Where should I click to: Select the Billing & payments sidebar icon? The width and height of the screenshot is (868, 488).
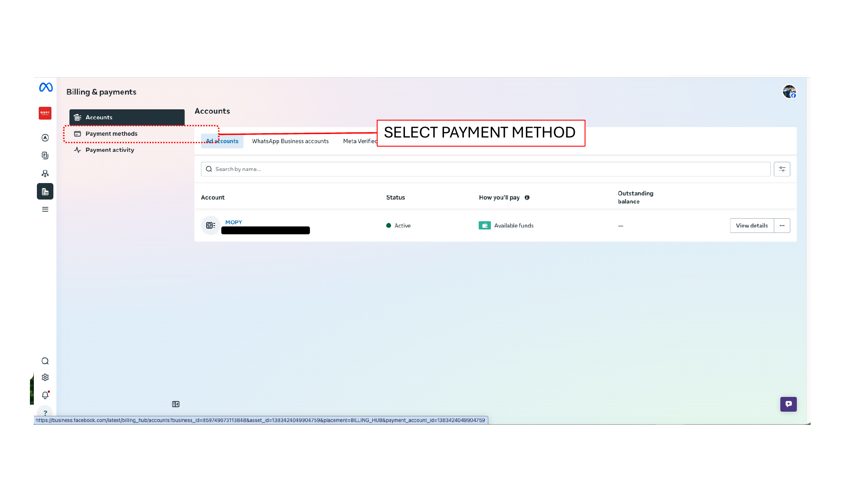(x=45, y=191)
